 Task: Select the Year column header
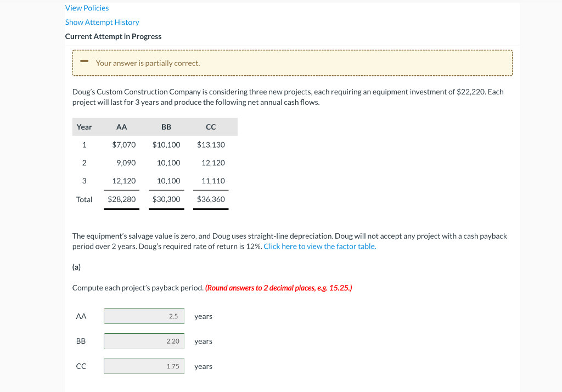coord(84,127)
